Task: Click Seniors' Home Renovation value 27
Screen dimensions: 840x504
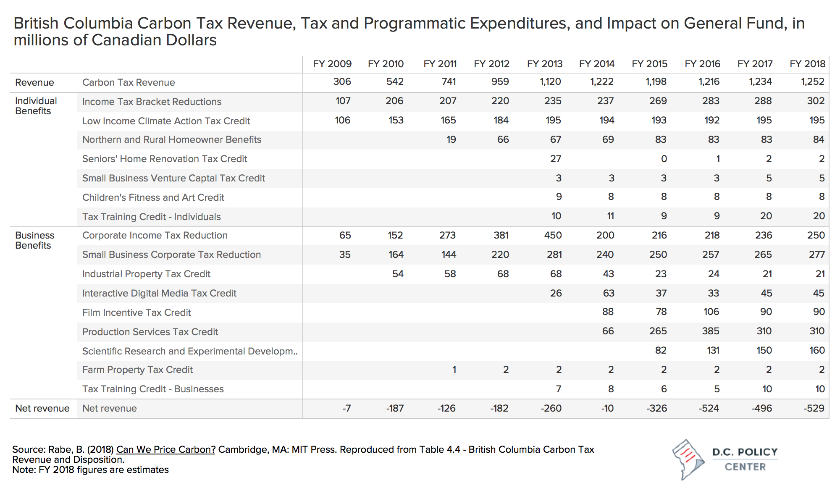Action: tap(556, 159)
